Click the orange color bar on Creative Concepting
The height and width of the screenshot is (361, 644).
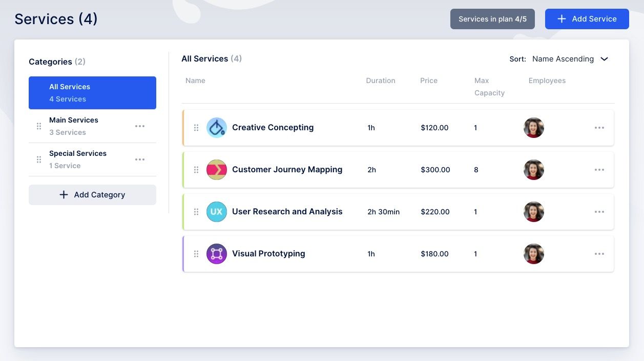coord(184,127)
